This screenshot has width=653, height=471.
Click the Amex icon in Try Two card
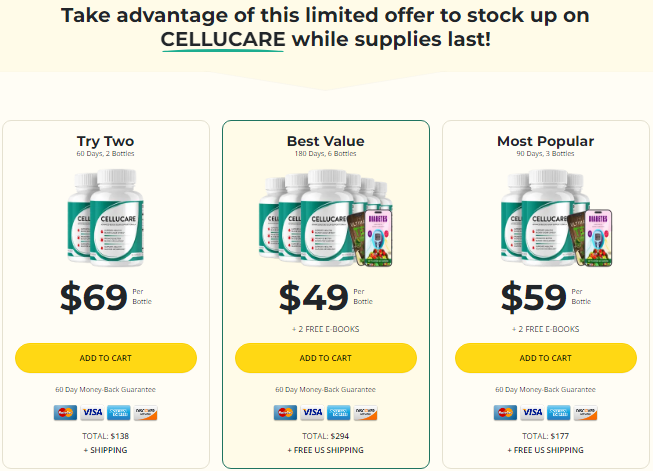(x=119, y=412)
